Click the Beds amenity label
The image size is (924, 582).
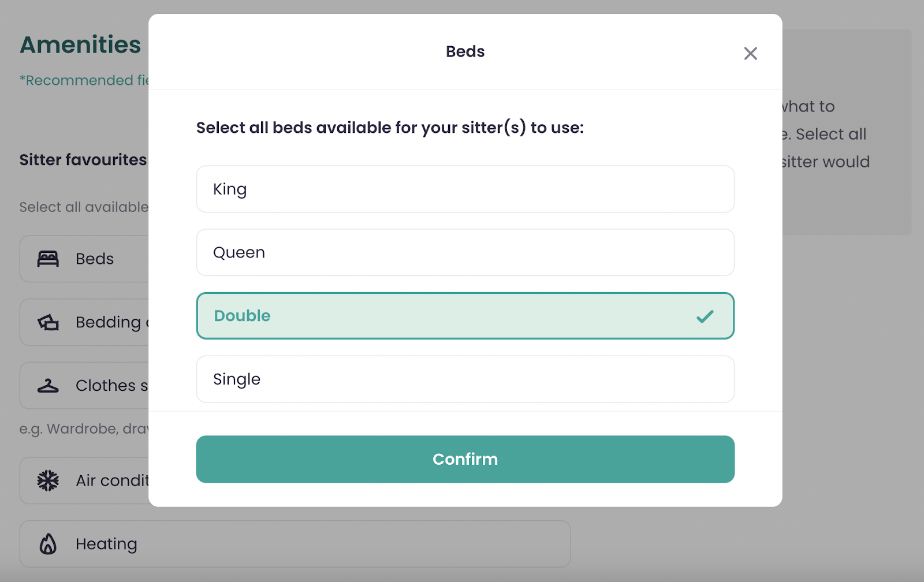(95, 259)
